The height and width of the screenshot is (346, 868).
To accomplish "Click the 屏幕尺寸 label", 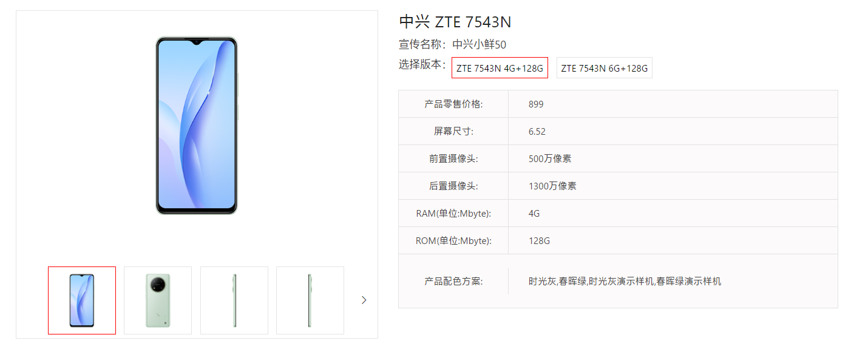I will (453, 131).
